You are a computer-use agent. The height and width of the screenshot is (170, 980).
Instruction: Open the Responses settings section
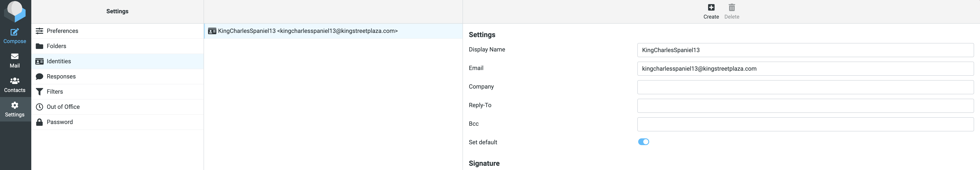(x=61, y=77)
